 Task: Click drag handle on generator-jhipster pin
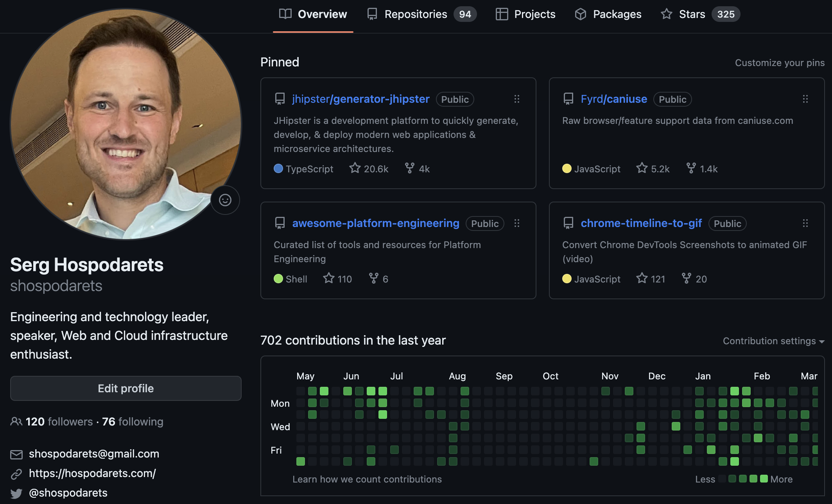[516, 99]
